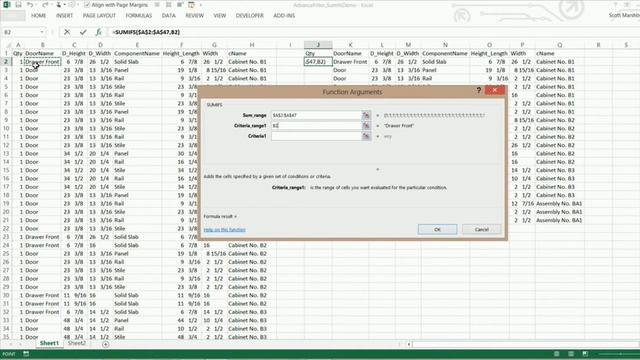
Task: Click the Redo arrow icon
Action: click(45, 5)
